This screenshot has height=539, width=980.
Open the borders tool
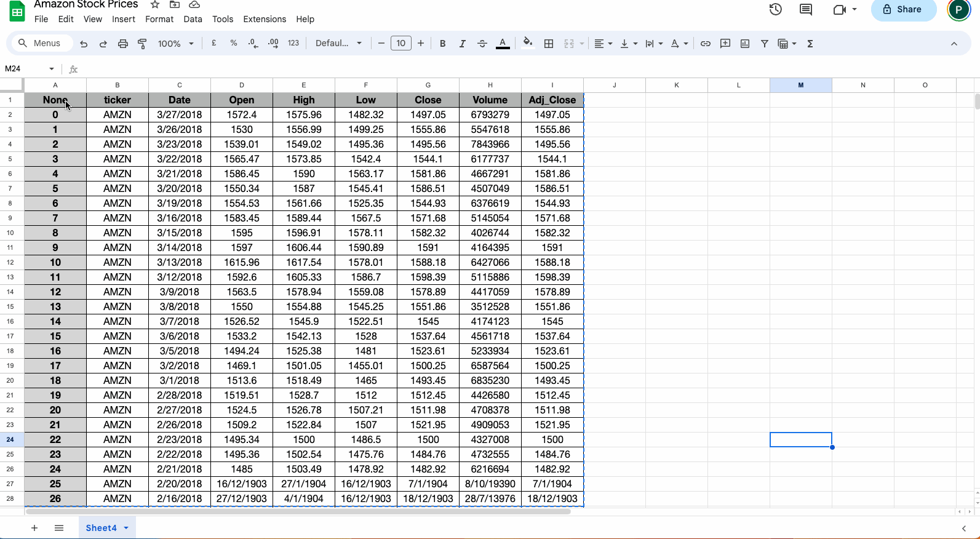(549, 44)
